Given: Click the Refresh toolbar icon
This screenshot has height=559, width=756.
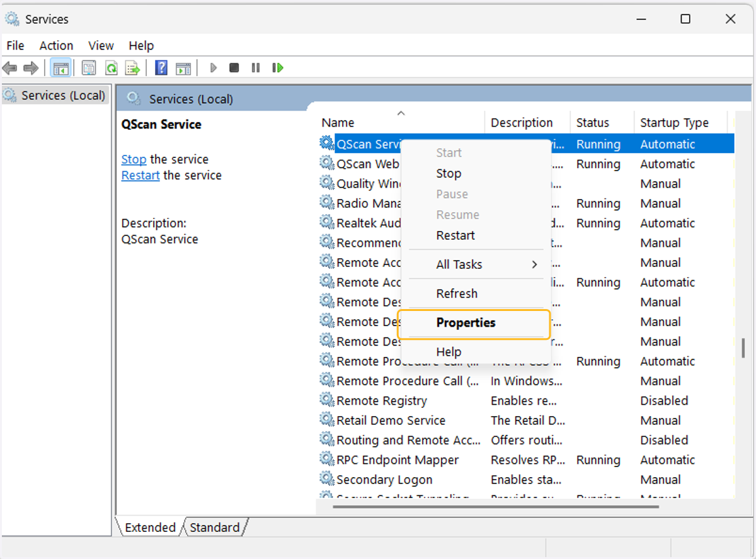Looking at the screenshot, I should click(111, 67).
